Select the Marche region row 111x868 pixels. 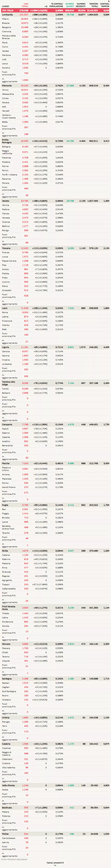click(x=56, y=464)
